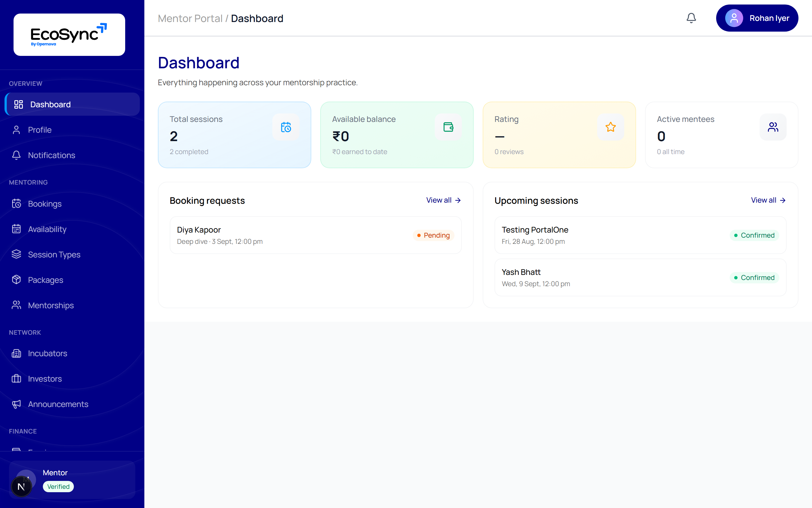
Task: Click the Profile person icon in sidebar
Action: (16, 130)
